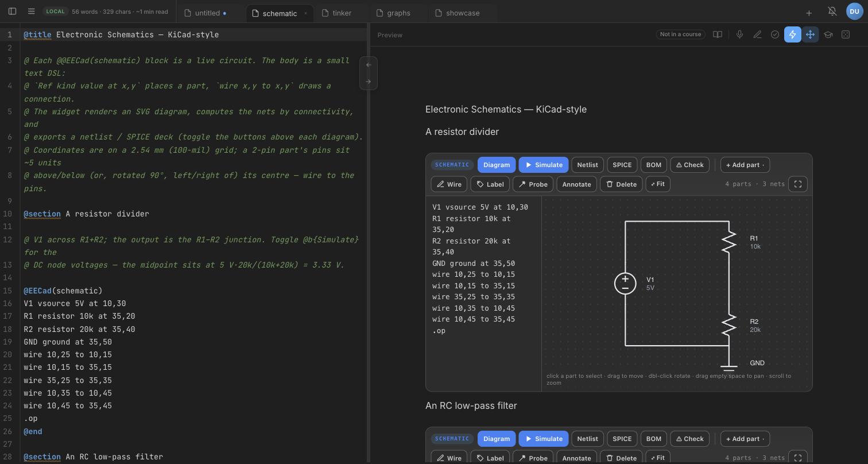
Task: Toggle SPICE in RC low-pass widget
Action: 622,439
